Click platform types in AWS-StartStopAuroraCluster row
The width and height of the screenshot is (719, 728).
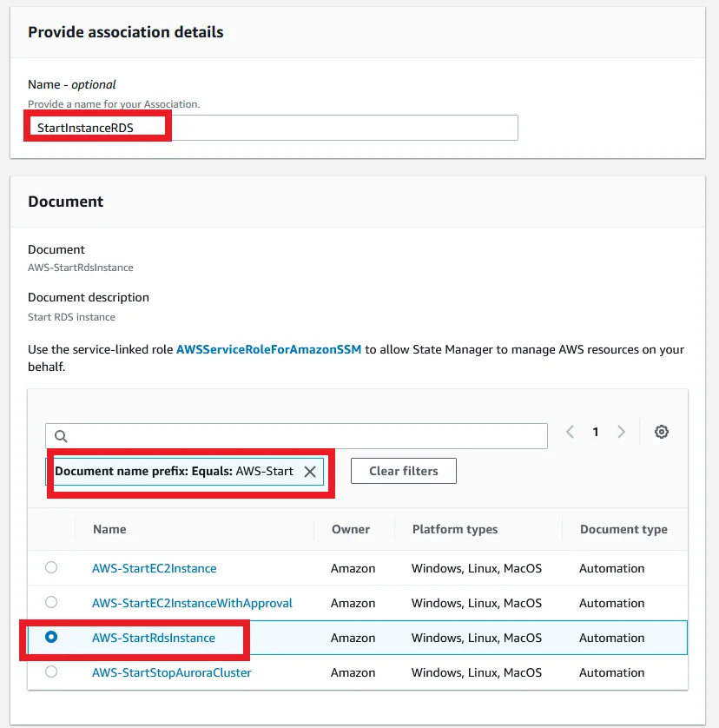tap(477, 672)
